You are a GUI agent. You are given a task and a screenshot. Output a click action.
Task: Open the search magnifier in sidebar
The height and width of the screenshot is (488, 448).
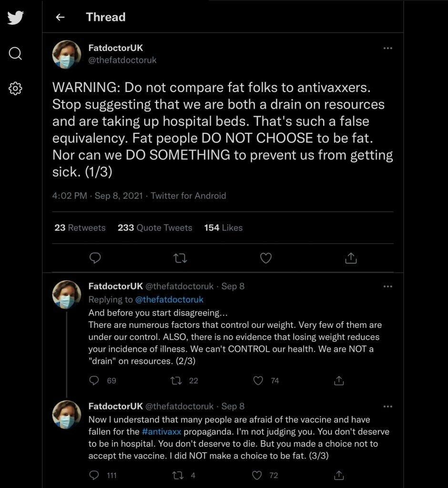coord(15,53)
